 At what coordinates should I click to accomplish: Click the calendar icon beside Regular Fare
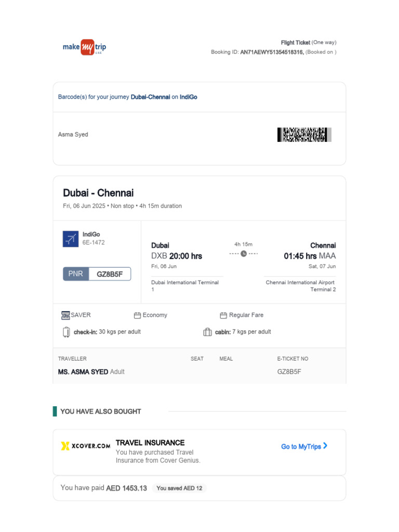click(223, 315)
